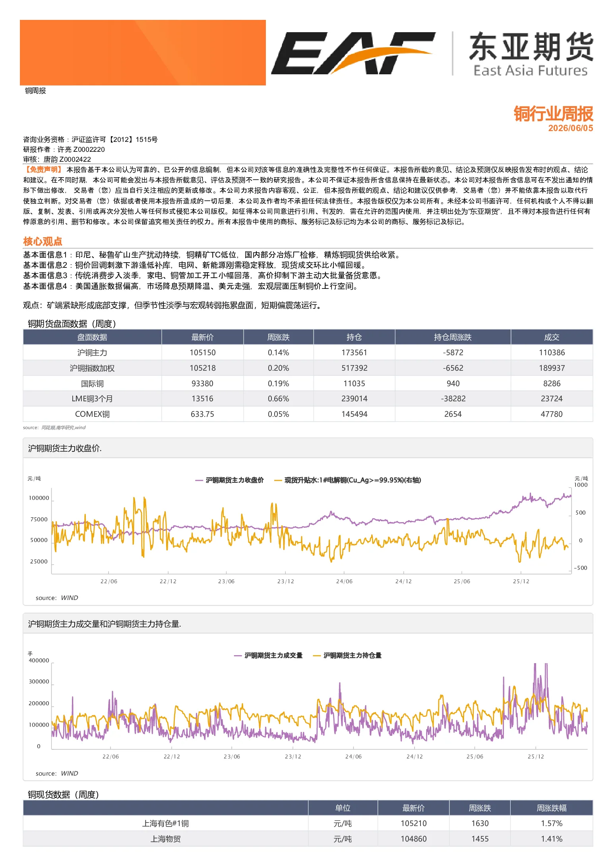Click the 沪铜期货主力收盘价 purple legend entry

pyautogui.click(x=230, y=480)
